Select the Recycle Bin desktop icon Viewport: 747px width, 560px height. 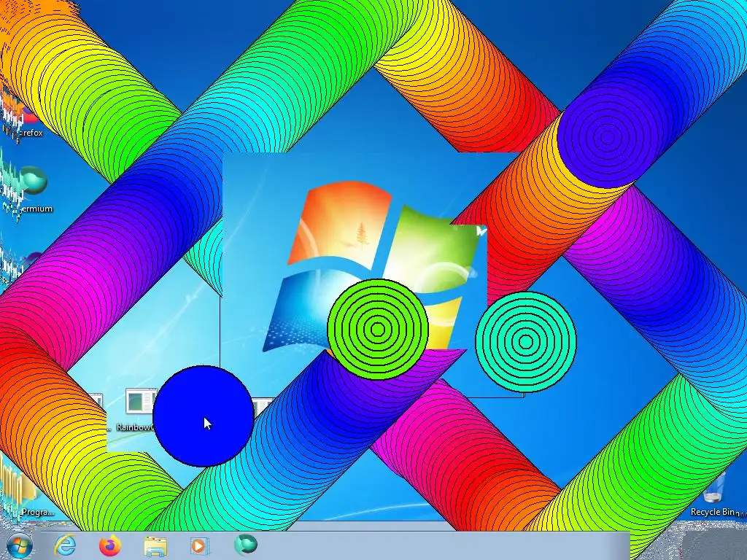pos(713,488)
